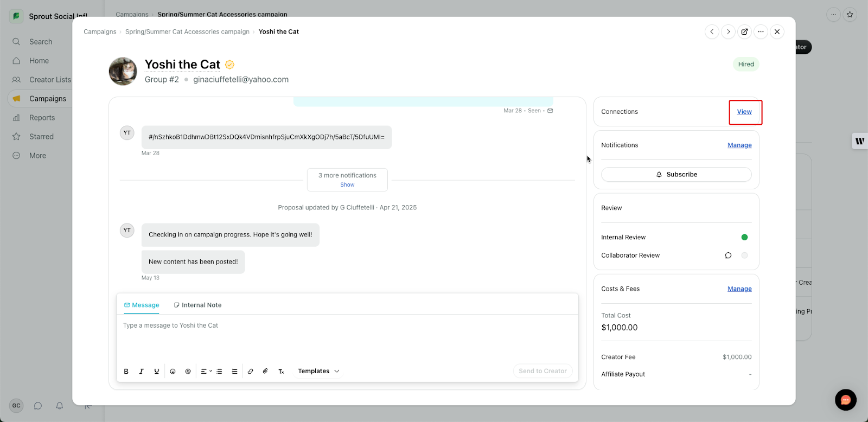Go to the previous creator using the left arrow
Screen dimensions: 868x422
click(712, 31)
